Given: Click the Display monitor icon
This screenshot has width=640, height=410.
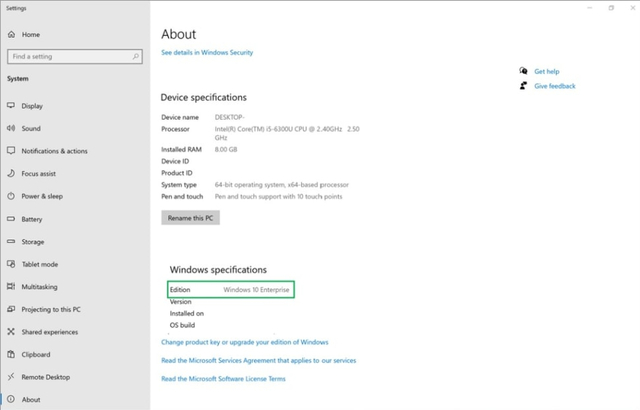Looking at the screenshot, I should (11, 106).
